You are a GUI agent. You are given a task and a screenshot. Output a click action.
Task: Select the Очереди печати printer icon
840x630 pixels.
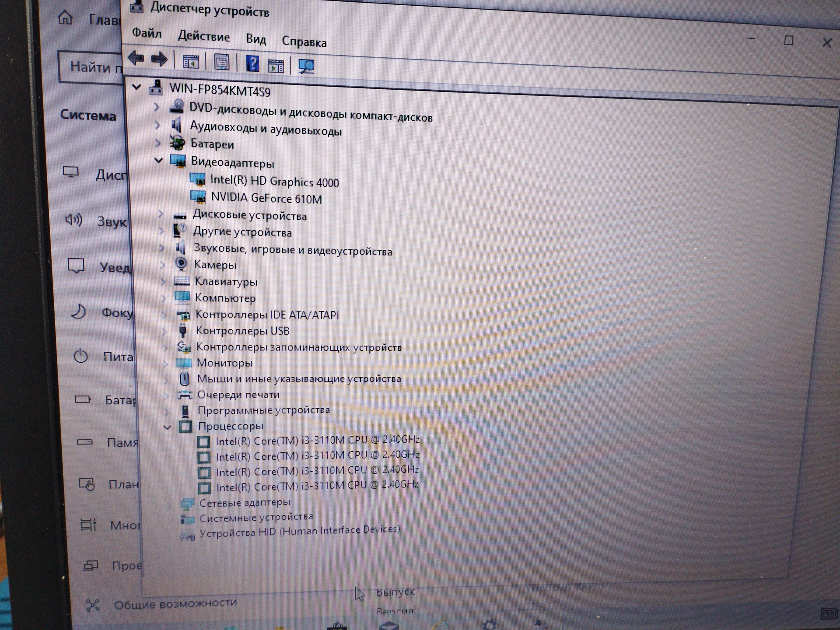pyautogui.click(x=185, y=395)
